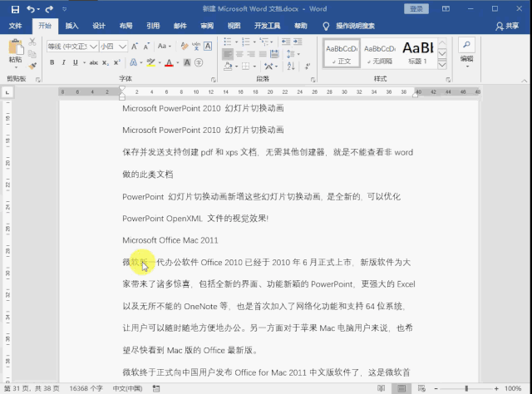
Task: Apply strikethrough to text
Action: (94, 63)
